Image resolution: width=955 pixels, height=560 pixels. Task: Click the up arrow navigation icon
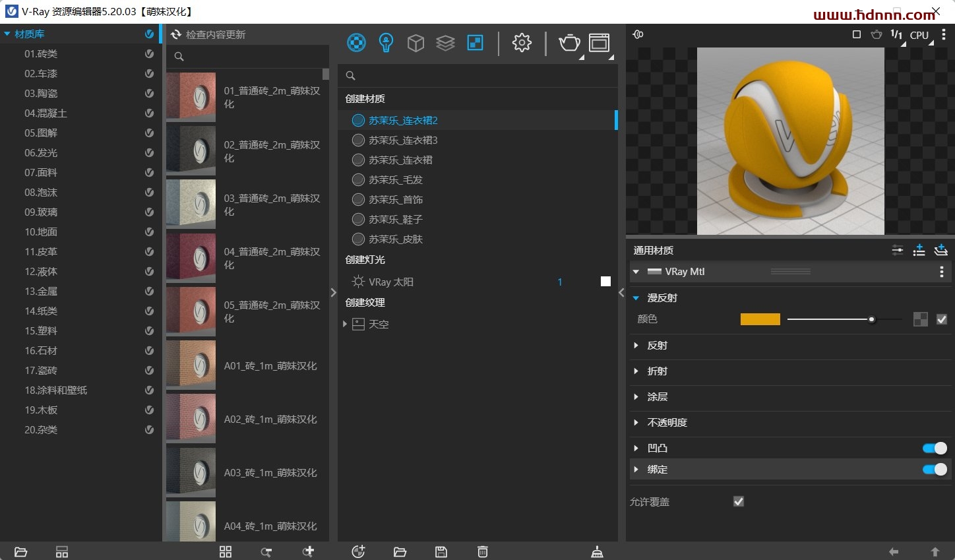click(x=935, y=552)
